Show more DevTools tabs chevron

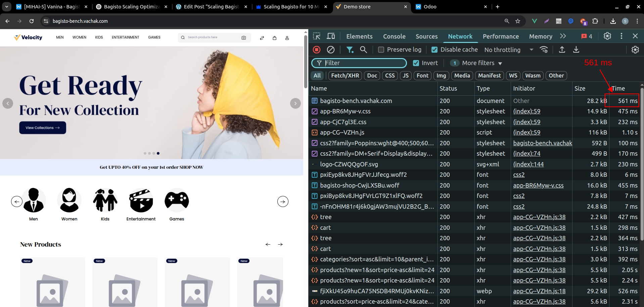(x=563, y=36)
